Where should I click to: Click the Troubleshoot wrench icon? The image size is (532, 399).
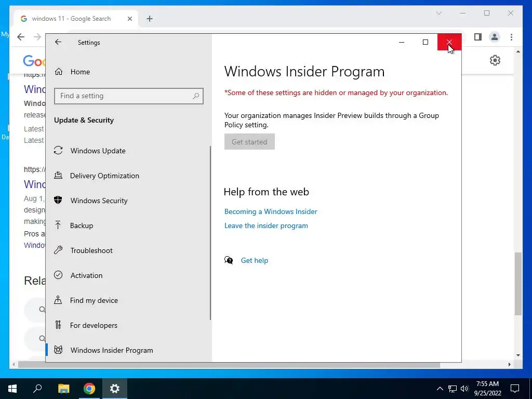tap(58, 250)
